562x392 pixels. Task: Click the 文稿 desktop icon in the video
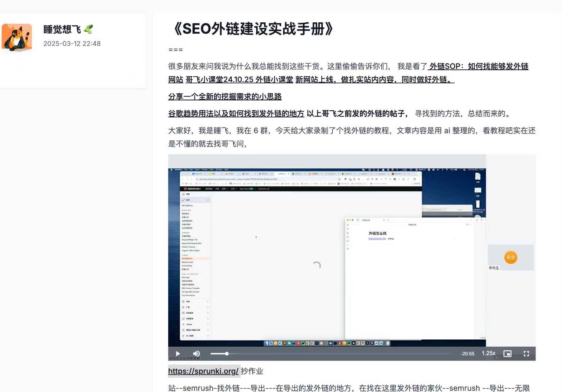478,178
